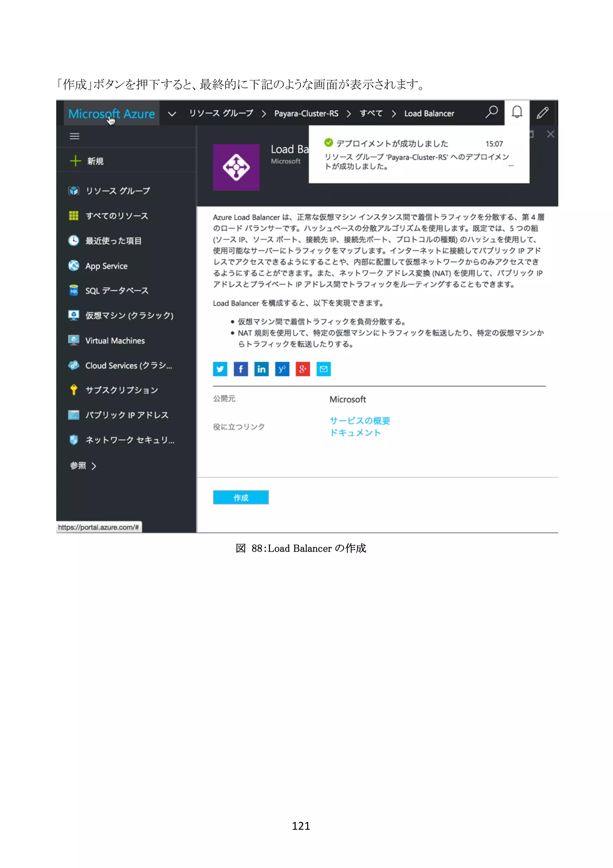
Task: Click the SQL データベース icon
Action: coord(74,290)
